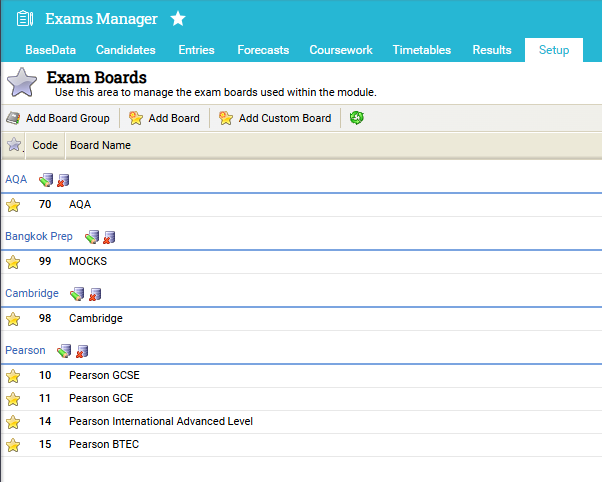Click the Add Board toolbar button

click(x=164, y=118)
